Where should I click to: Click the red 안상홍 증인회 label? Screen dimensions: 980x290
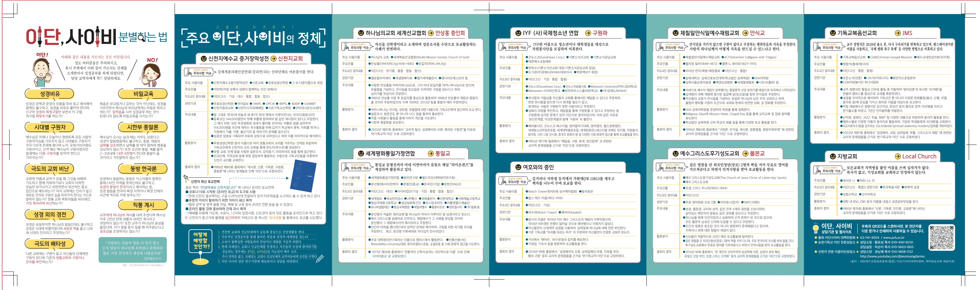(450, 33)
